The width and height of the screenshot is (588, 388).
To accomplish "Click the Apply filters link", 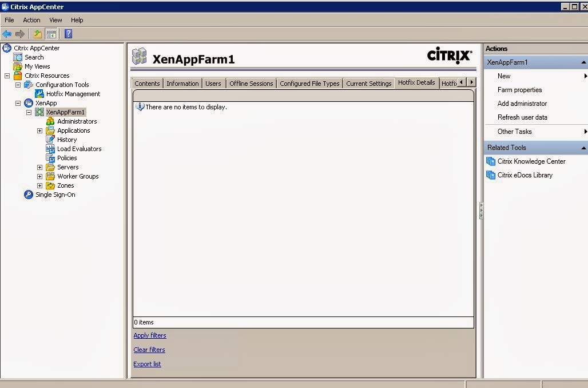I will 150,335.
